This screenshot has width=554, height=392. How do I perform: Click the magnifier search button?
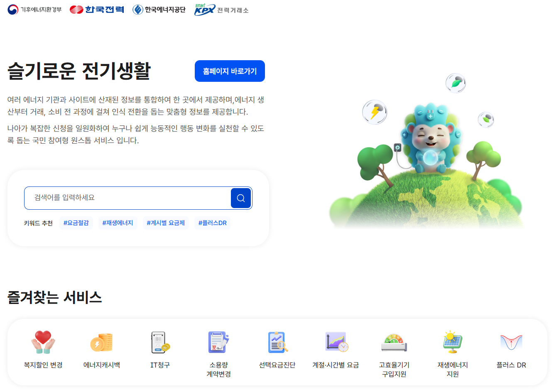click(x=241, y=198)
